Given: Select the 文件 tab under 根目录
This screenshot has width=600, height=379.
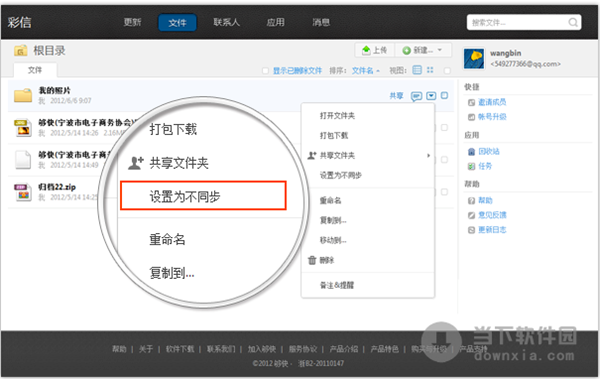Looking at the screenshot, I should pos(35,70).
